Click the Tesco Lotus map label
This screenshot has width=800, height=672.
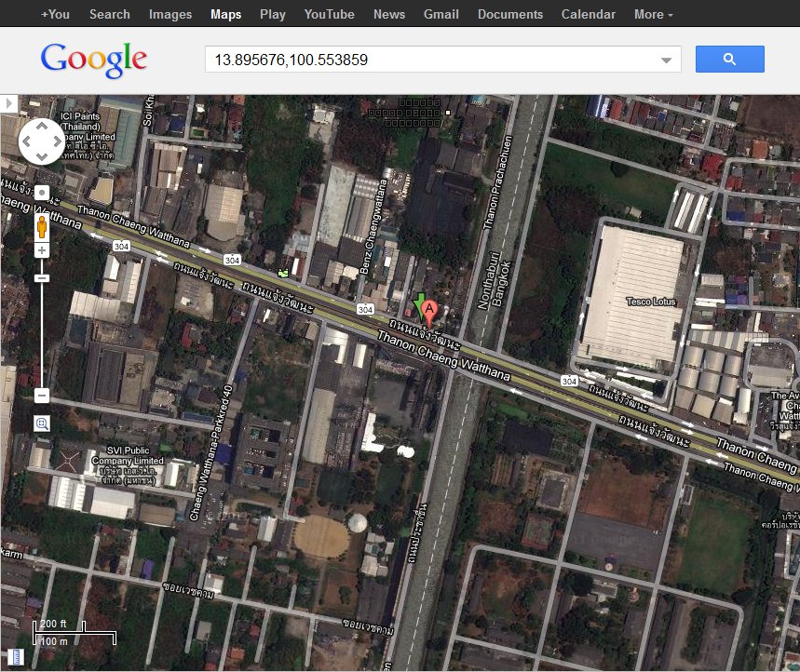coord(650,302)
